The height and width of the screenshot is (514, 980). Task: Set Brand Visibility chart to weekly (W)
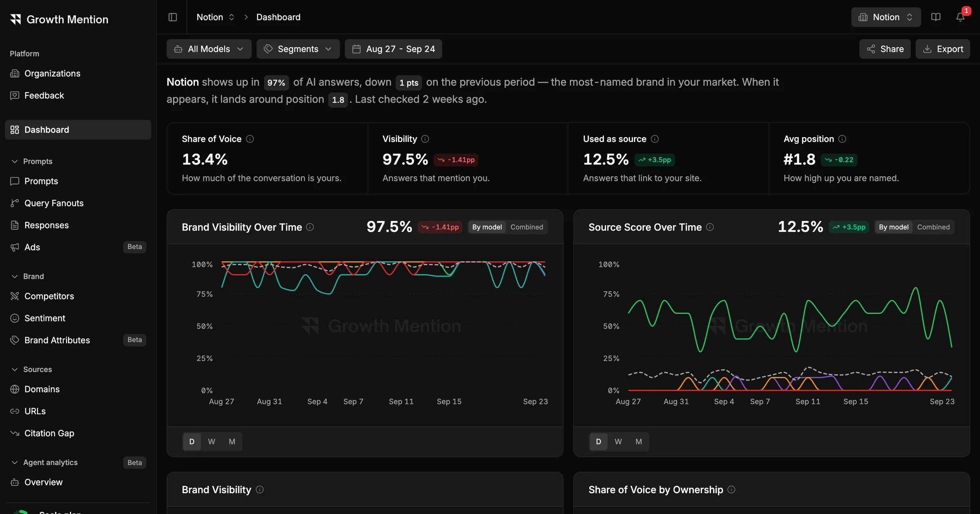coord(212,442)
